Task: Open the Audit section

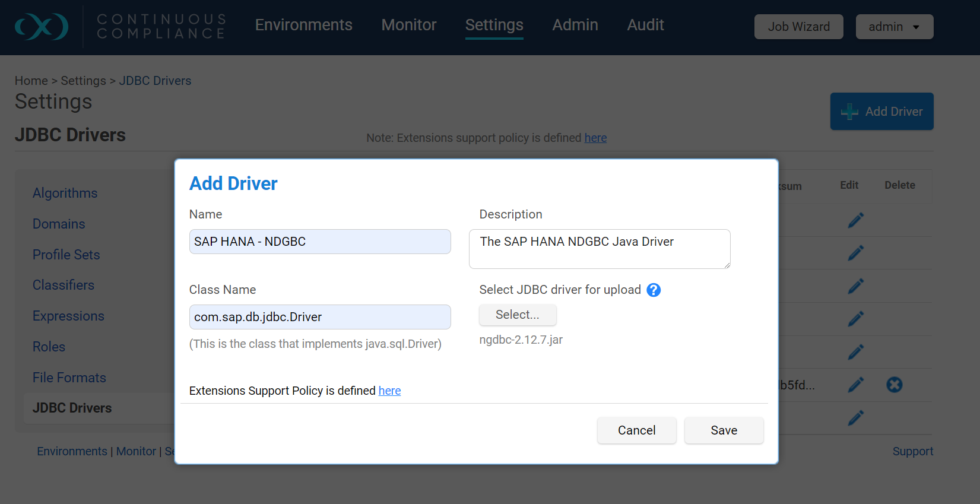Action: pyautogui.click(x=645, y=25)
